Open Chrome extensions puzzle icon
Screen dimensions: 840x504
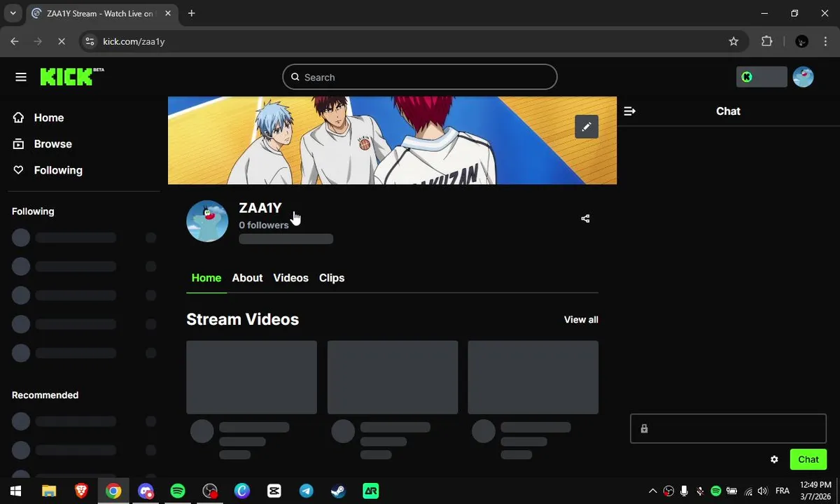(x=766, y=41)
